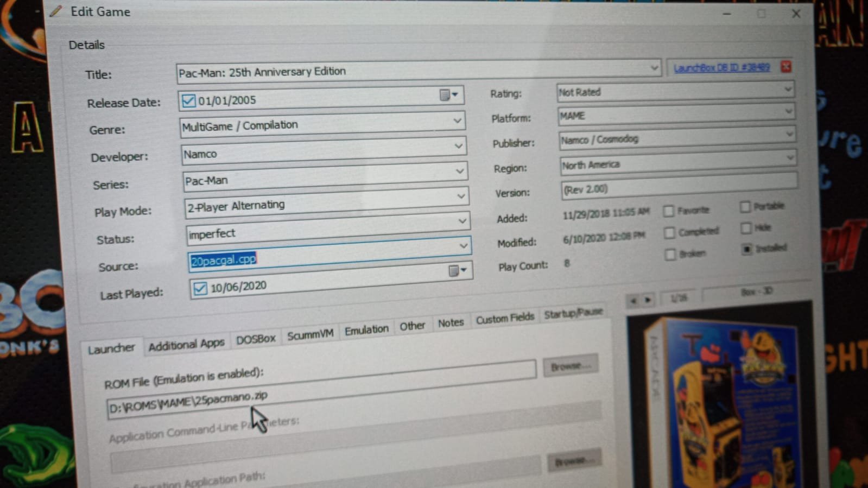Screen dimensions: 868x488
Task: Check the Favorite checkbox
Action: pyautogui.click(x=669, y=211)
